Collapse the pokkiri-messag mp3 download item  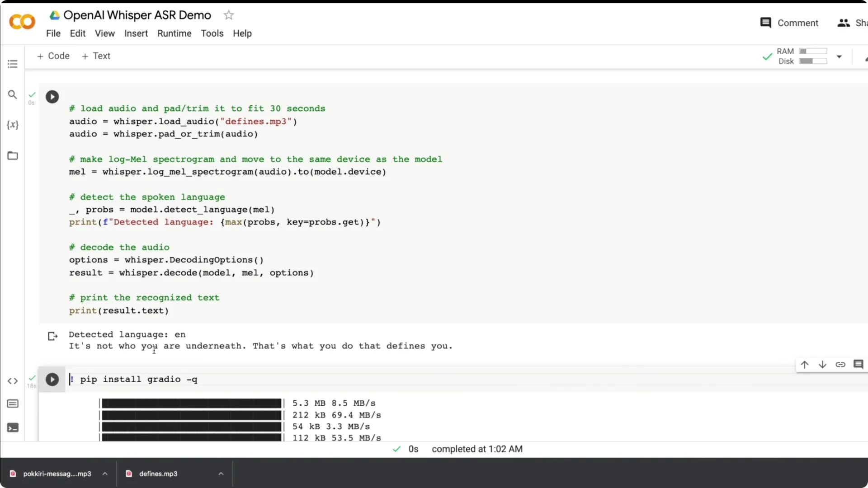[105, 474]
